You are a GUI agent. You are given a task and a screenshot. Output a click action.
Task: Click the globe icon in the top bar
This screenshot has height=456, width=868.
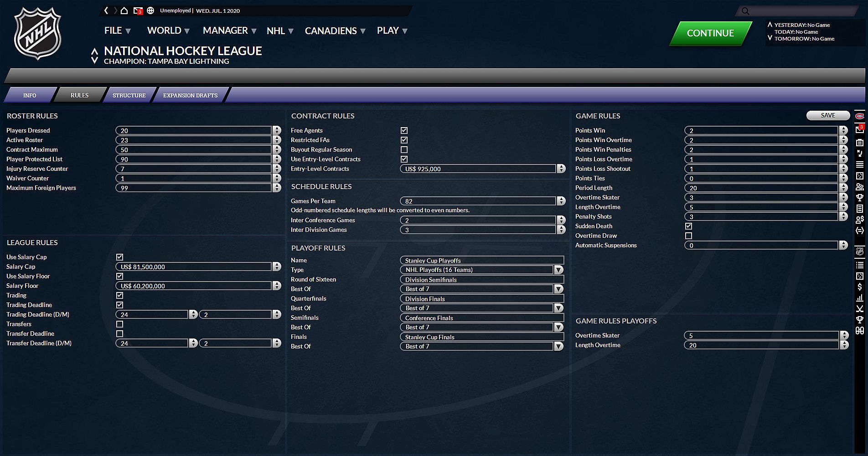(150, 10)
